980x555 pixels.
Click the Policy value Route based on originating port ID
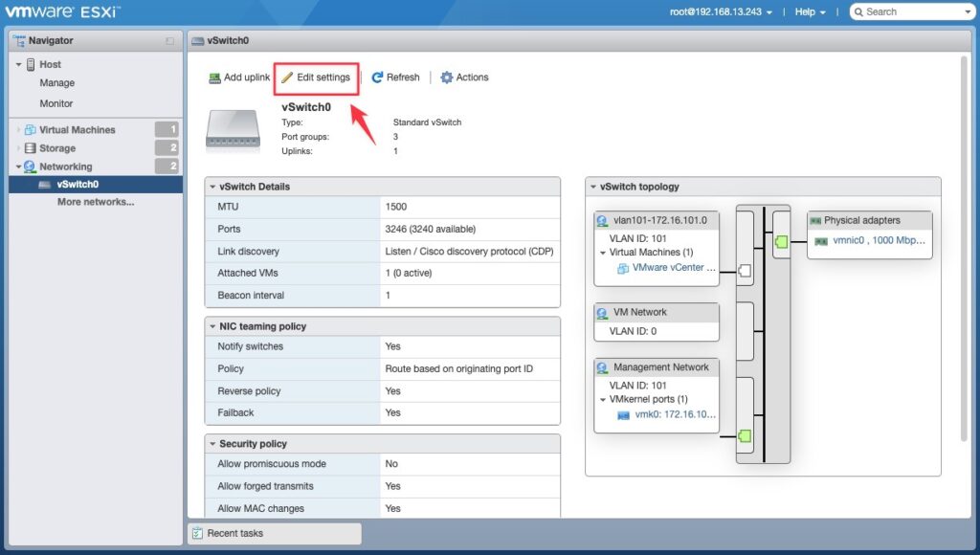click(x=458, y=369)
